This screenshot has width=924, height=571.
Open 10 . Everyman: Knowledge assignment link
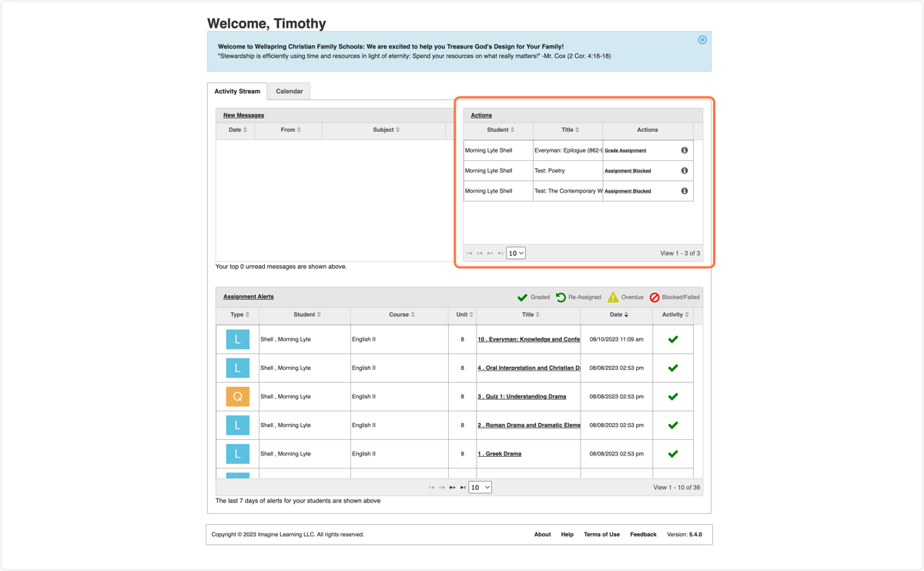pyautogui.click(x=529, y=339)
